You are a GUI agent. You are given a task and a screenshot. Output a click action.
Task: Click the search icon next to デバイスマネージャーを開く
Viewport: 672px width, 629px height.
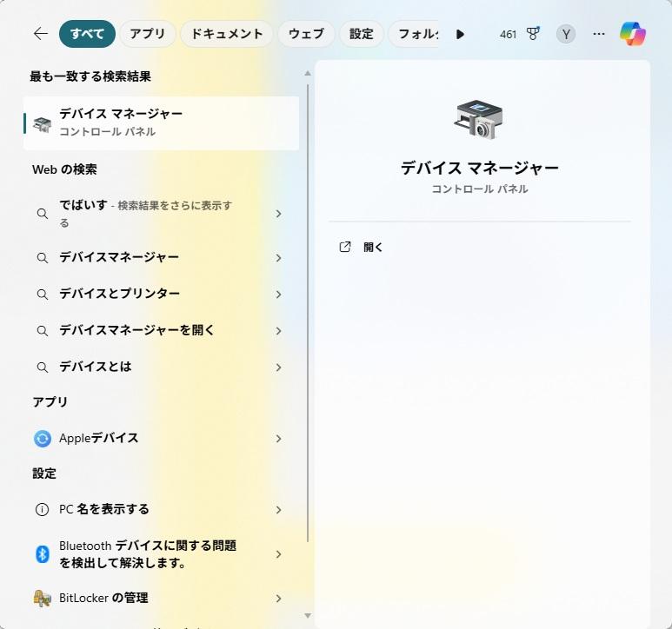43,330
